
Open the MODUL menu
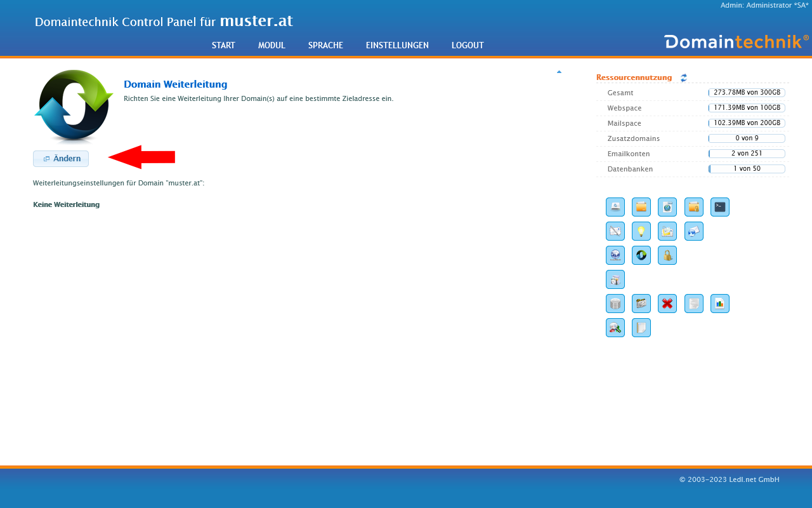point(272,45)
